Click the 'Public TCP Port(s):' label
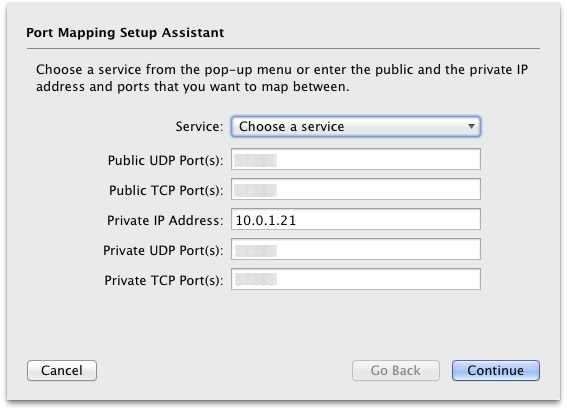567x411 pixels. 166,190
